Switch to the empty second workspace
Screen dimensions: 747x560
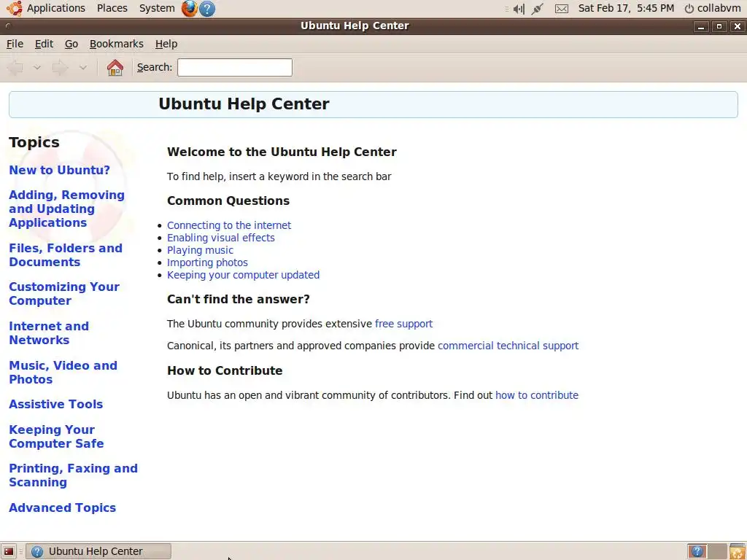click(717, 551)
